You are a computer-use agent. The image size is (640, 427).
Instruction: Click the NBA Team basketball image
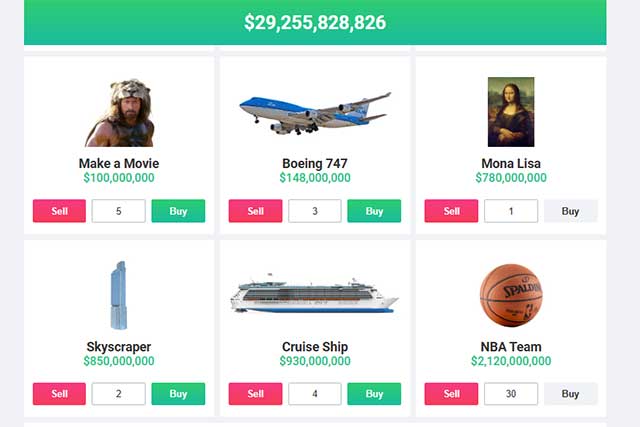click(510, 295)
